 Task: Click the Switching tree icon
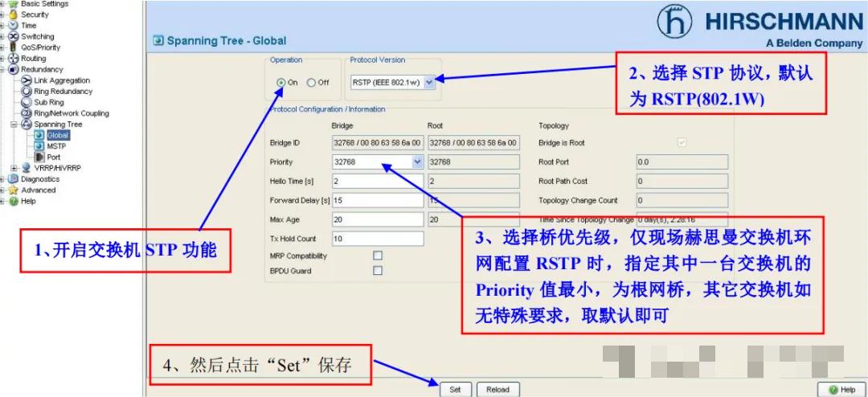14,36
